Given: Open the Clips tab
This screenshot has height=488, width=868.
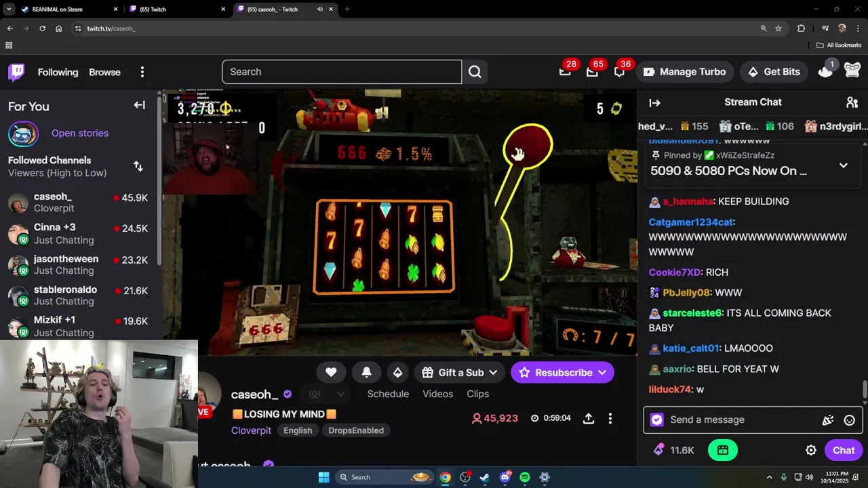Looking at the screenshot, I should click(477, 394).
